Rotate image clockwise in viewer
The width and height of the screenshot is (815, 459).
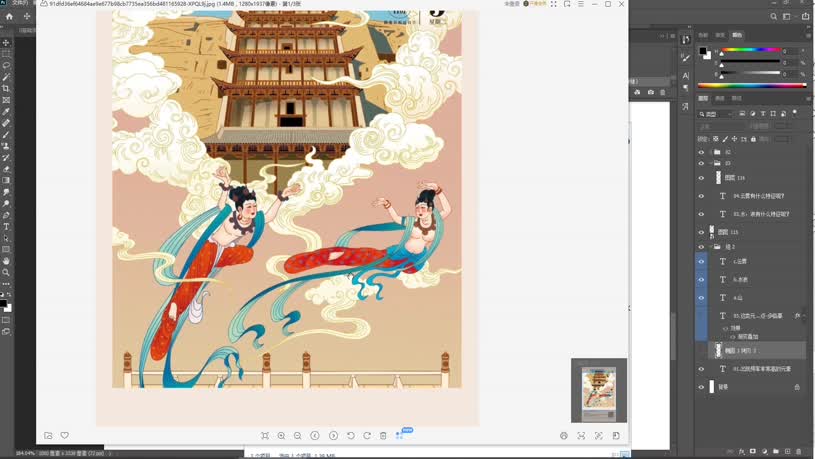pyautogui.click(x=367, y=436)
